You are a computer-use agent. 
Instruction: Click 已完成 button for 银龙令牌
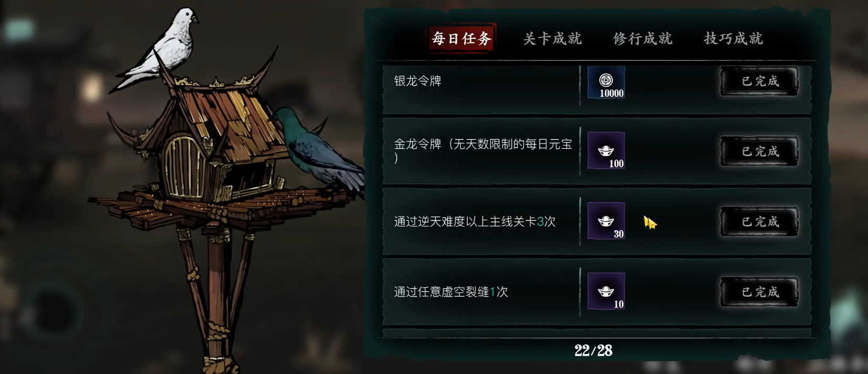[x=760, y=81]
